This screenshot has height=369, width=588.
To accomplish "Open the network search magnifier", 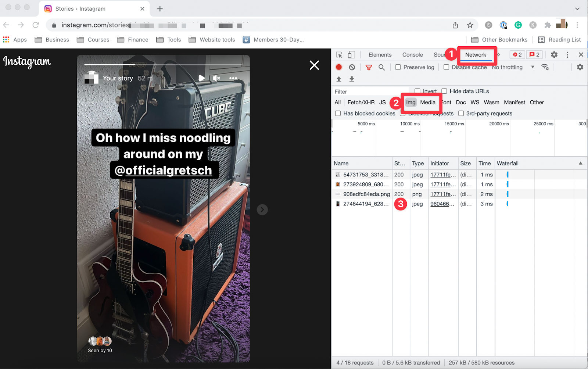I will click(x=381, y=67).
